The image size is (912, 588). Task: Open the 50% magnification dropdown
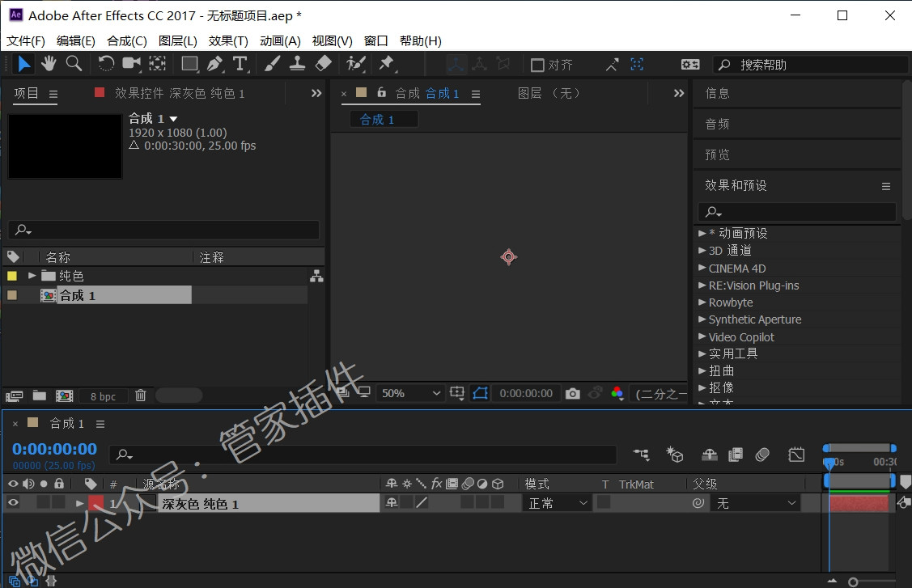pos(410,394)
